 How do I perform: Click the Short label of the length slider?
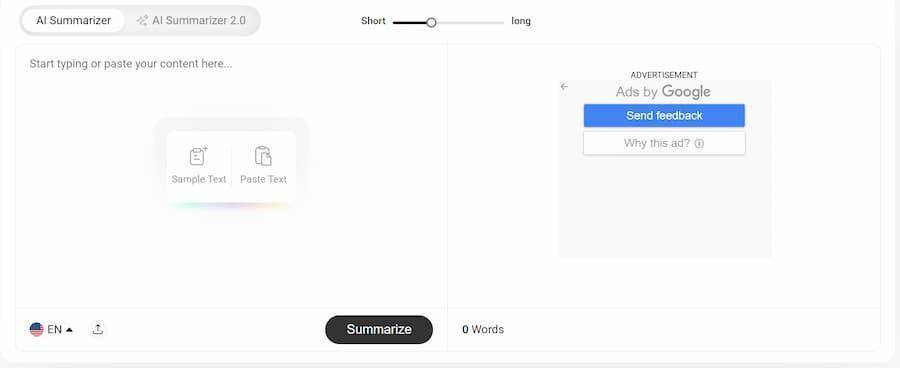pyautogui.click(x=373, y=21)
